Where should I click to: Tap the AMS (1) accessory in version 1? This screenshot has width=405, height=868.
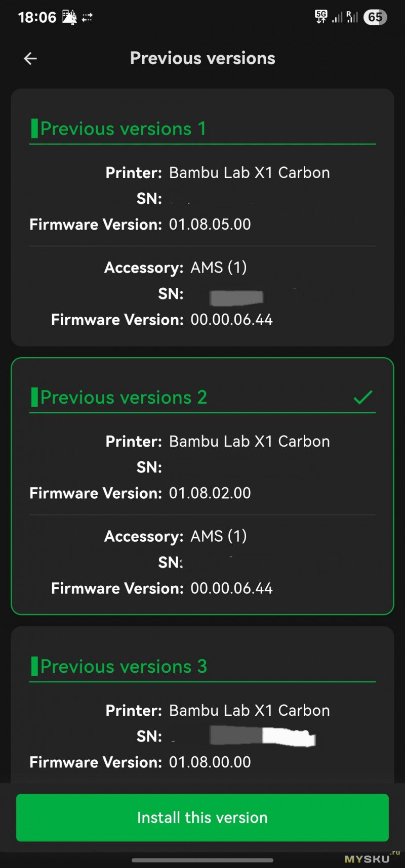[x=219, y=268]
